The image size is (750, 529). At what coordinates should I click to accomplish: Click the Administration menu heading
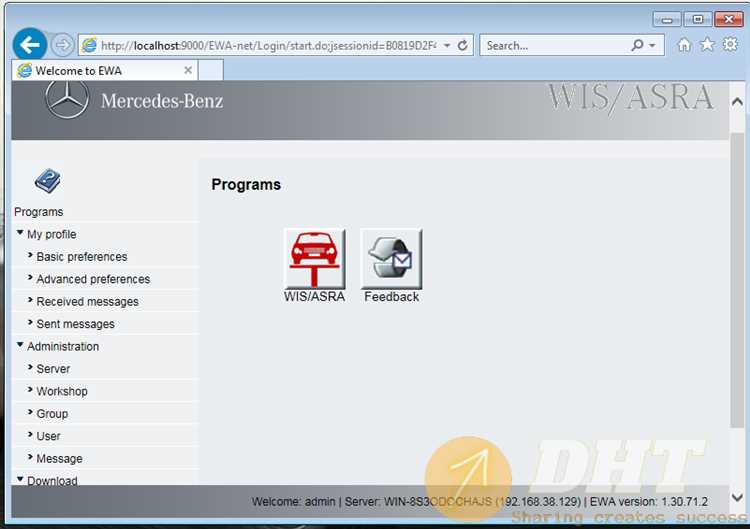tap(63, 346)
